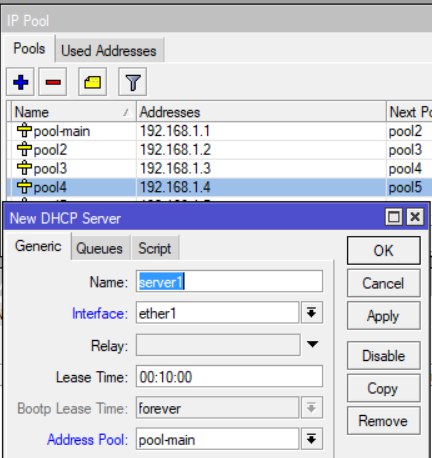Click the empty Relay input field
Viewport: 432px width, 458px height.
[218, 345]
